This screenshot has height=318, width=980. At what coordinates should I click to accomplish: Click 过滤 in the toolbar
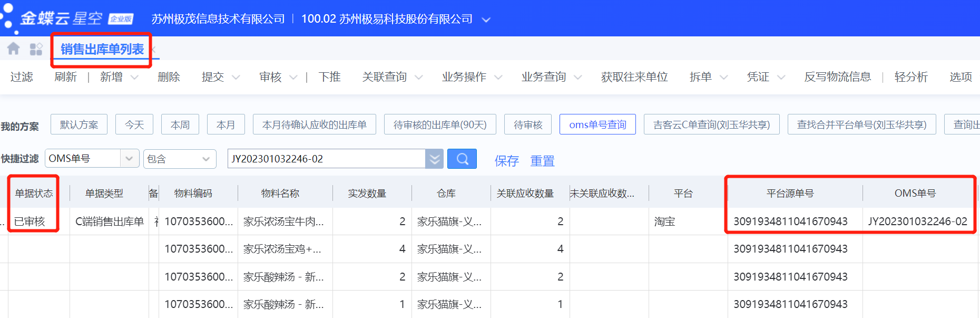pyautogui.click(x=22, y=77)
